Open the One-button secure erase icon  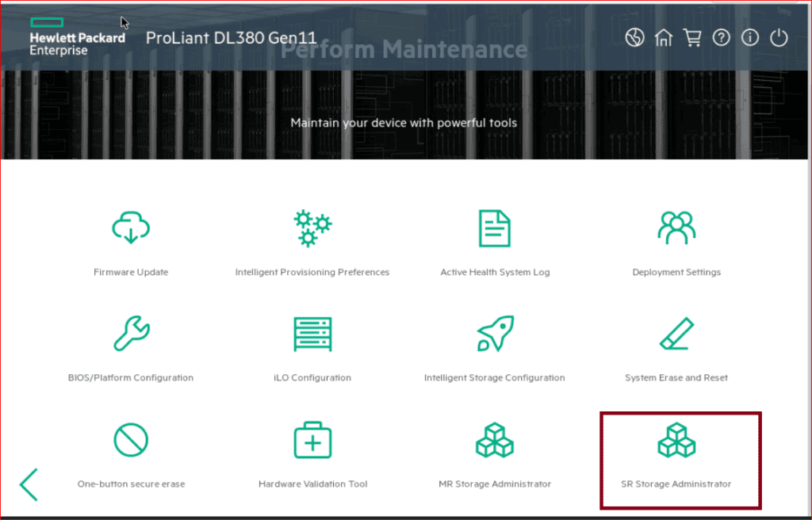(x=131, y=440)
